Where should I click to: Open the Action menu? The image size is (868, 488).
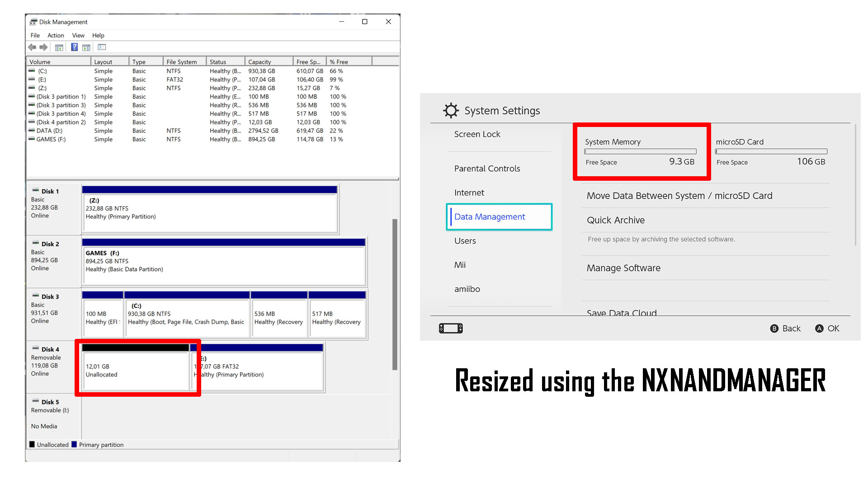[56, 35]
